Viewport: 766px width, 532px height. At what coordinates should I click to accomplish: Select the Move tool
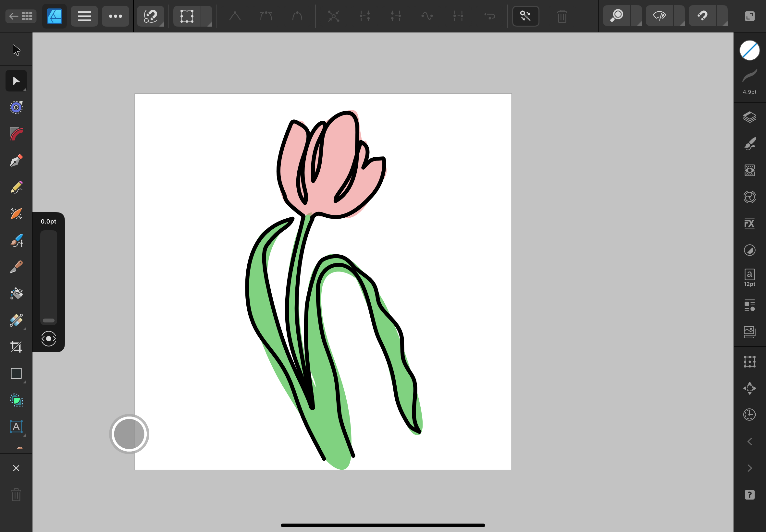(16, 50)
